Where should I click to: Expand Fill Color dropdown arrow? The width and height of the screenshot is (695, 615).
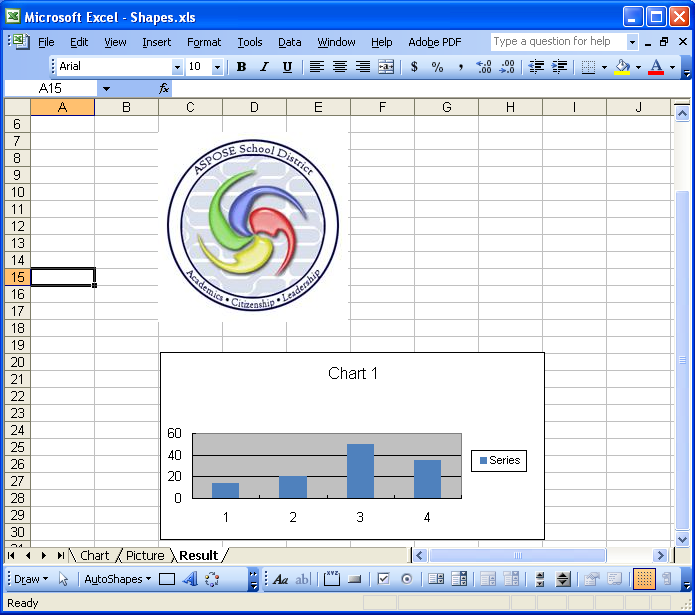tap(638, 67)
